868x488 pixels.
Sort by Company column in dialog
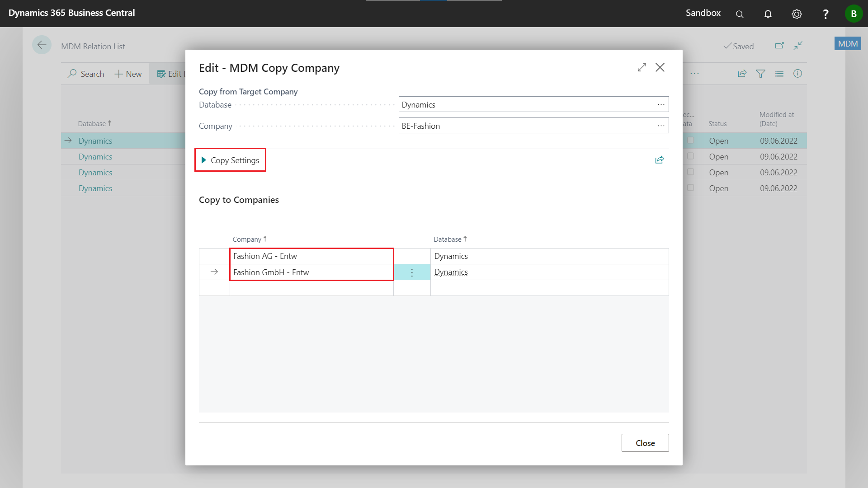point(250,239)
